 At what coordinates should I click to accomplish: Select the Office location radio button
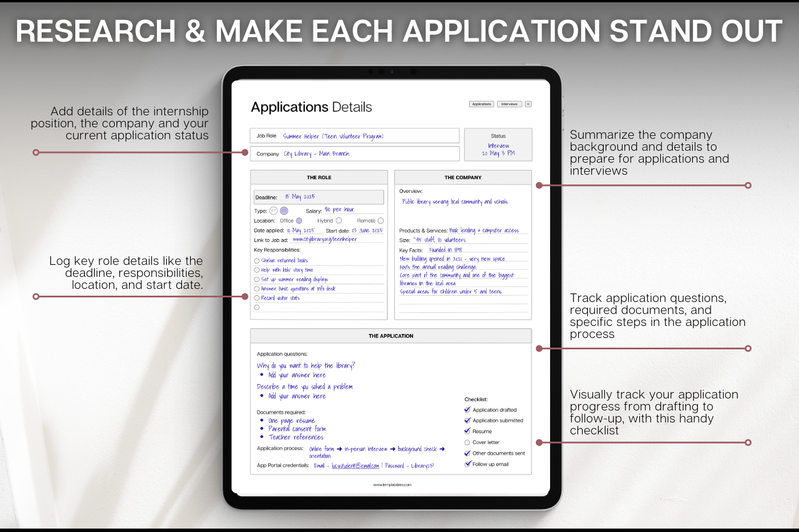(299, 221)
